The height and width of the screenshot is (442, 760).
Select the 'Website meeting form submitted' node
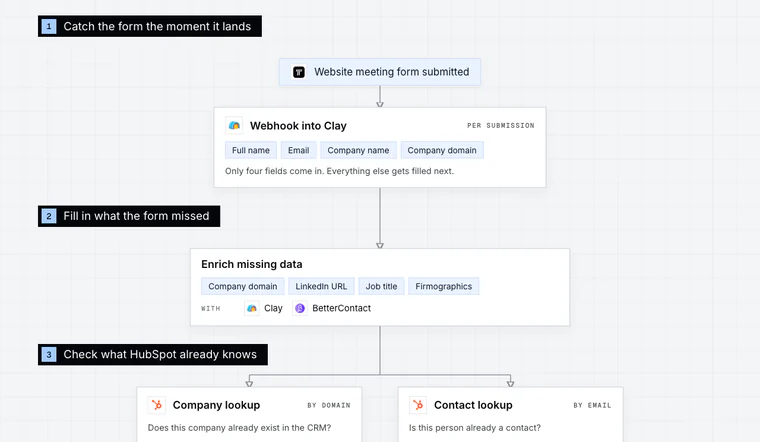click(380, 72)
